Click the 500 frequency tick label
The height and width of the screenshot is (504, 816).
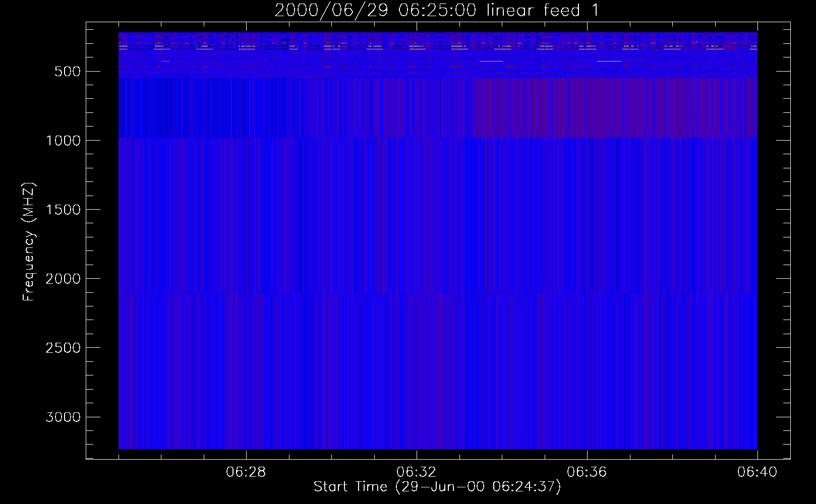[x=67, y=72]
